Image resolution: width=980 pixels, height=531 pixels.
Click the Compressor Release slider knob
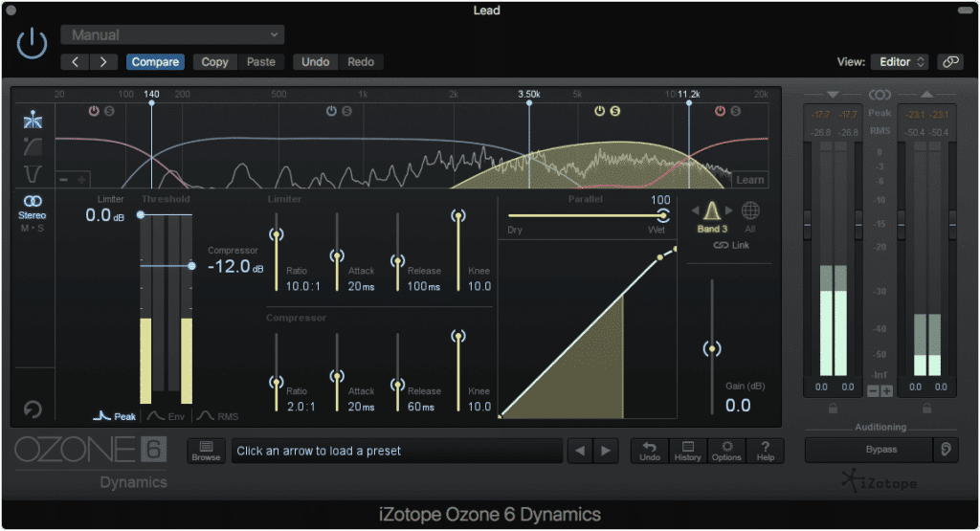point(397,385)
